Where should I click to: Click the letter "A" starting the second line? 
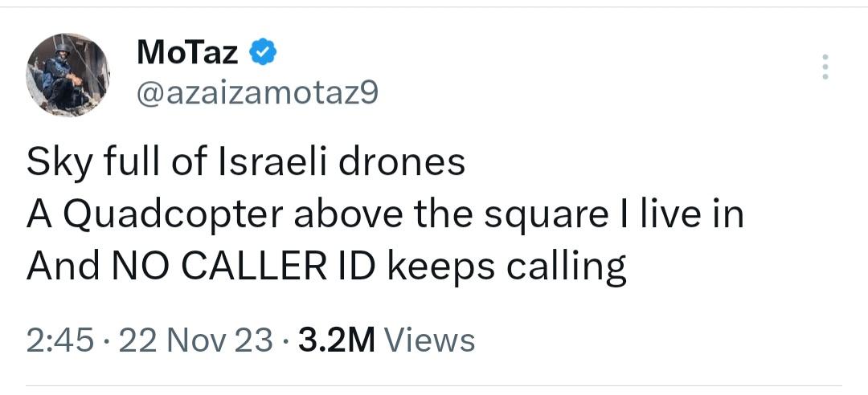coord(39,215)
